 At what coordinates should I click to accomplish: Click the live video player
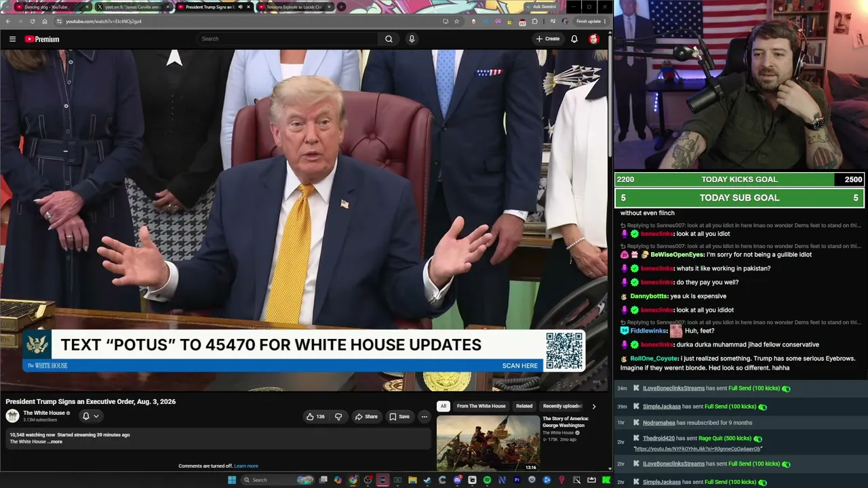point(304,220)
